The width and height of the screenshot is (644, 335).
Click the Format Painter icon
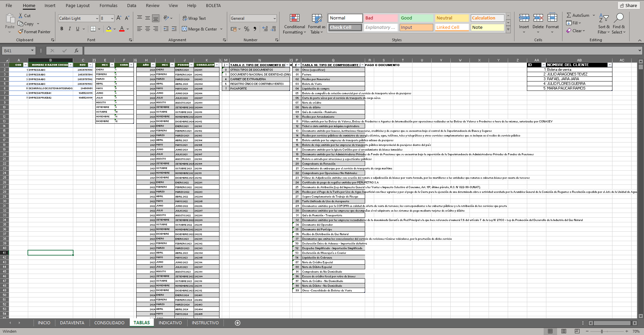tap(21, 32)
